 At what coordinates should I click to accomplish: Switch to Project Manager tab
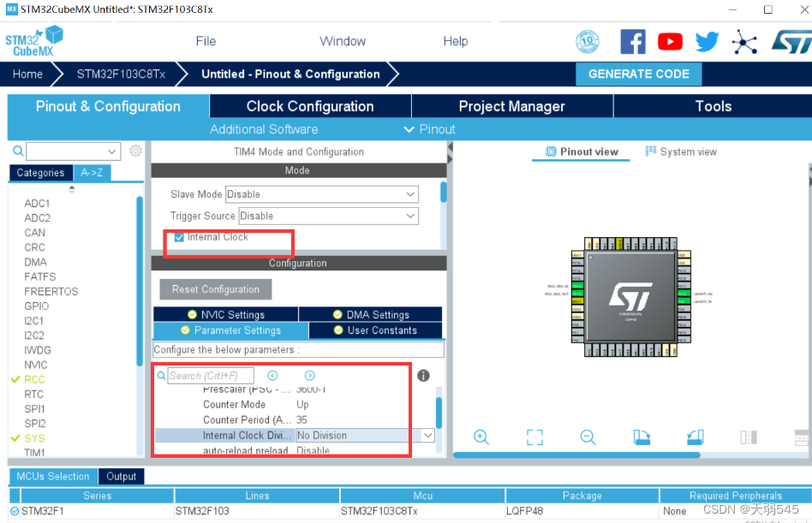coord(511,106)
